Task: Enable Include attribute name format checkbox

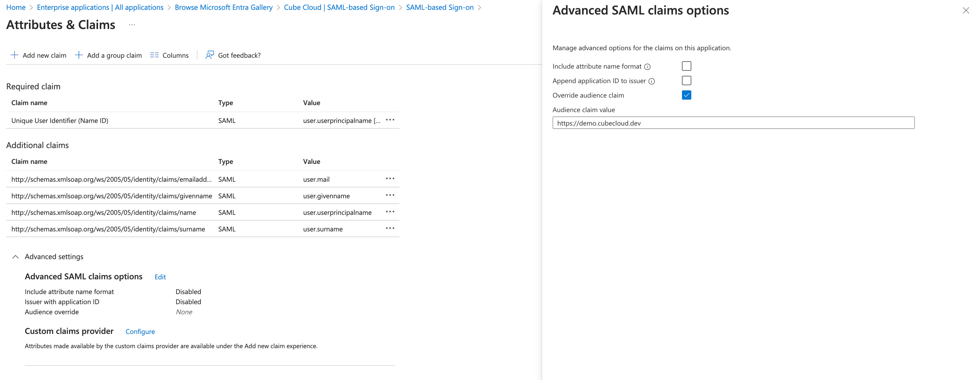Action: click(686, 66)
